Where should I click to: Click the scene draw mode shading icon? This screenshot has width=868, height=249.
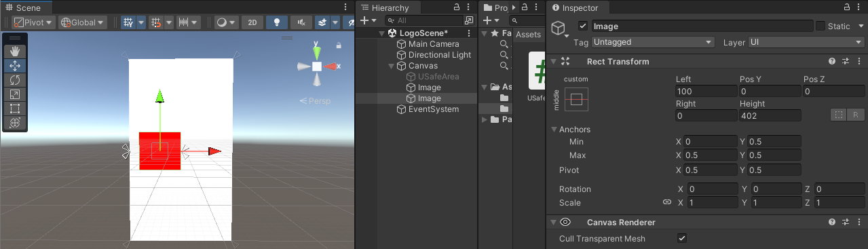point(222,22)
